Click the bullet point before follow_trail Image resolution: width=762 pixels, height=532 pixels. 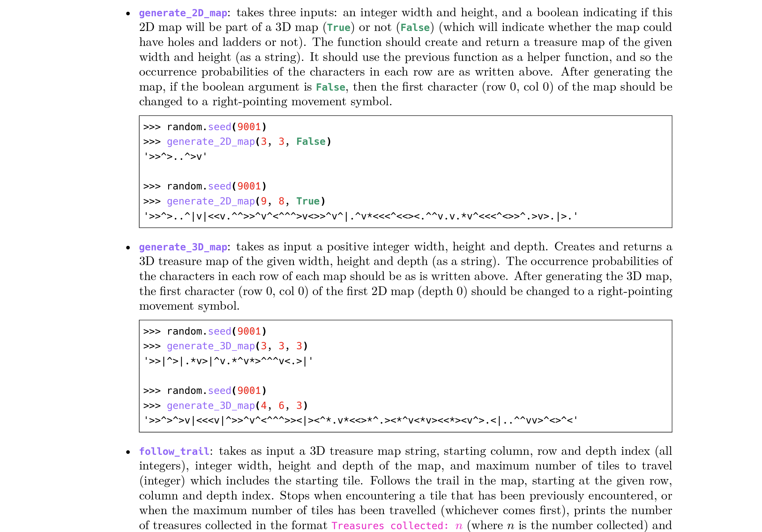(x=128, y=452)
